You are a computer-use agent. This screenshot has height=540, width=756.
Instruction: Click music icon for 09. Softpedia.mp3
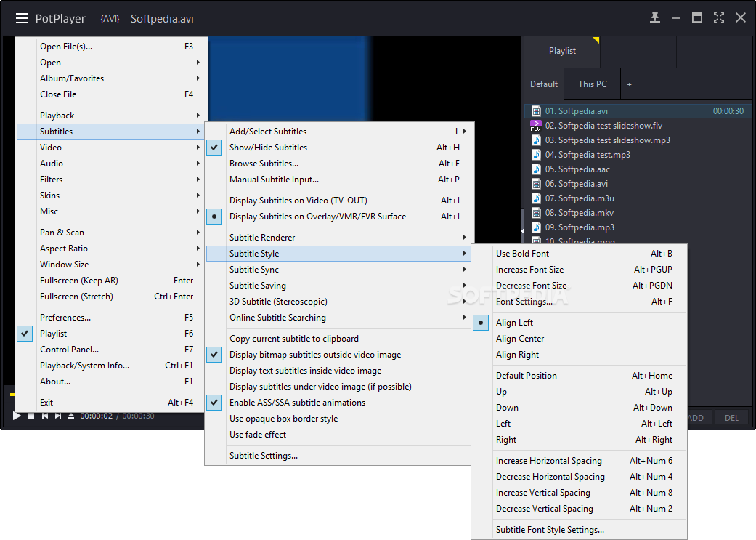[536, 227]
